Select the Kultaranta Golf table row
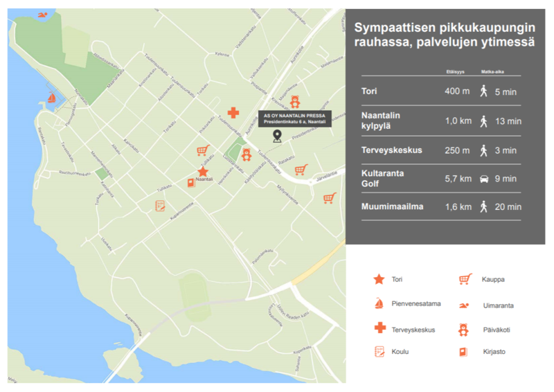Image resolution: width=554 pixels, height=392 pixels. [x=440, y=178]
